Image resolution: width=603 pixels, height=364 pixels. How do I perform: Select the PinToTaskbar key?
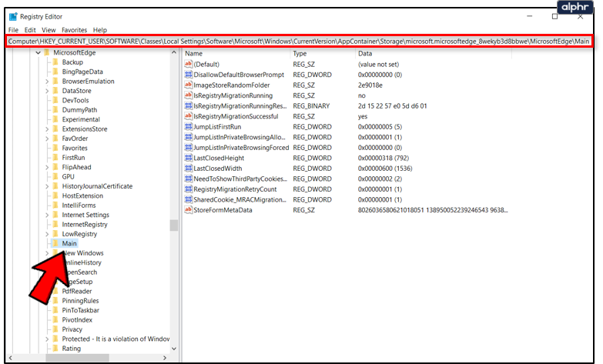[x=80, y=310]
